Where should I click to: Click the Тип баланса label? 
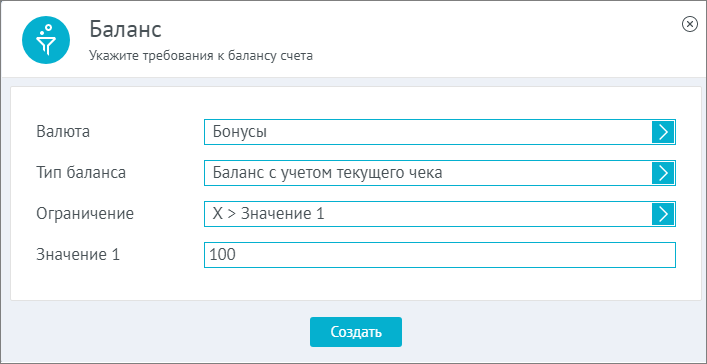[81, 173]
